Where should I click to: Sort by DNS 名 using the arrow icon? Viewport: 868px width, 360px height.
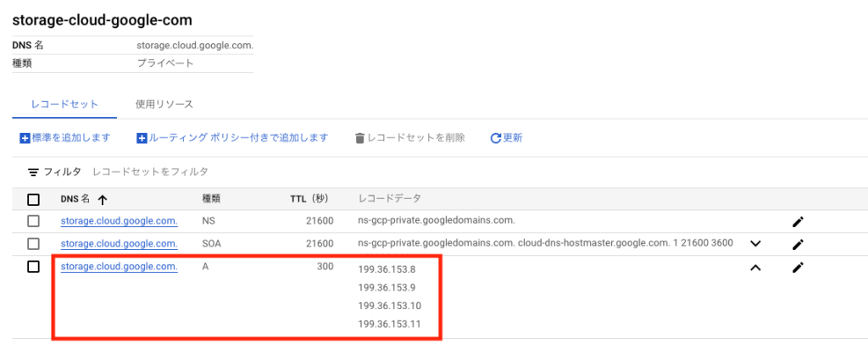click(x=103, y=200)
